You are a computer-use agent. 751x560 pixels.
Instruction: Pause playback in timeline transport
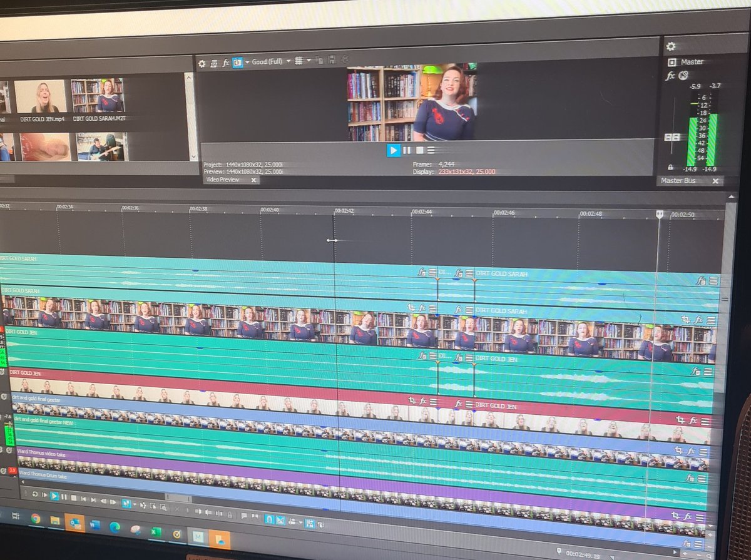[x=64, y=497]
